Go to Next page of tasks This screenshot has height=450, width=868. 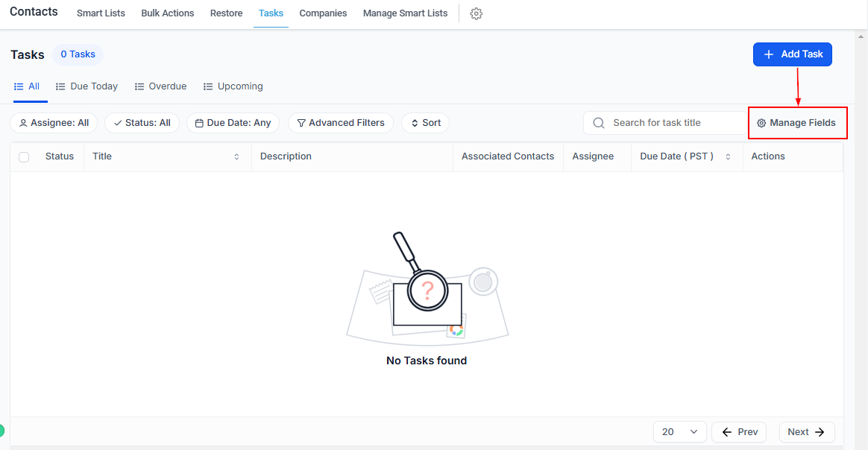coord(806,432)
